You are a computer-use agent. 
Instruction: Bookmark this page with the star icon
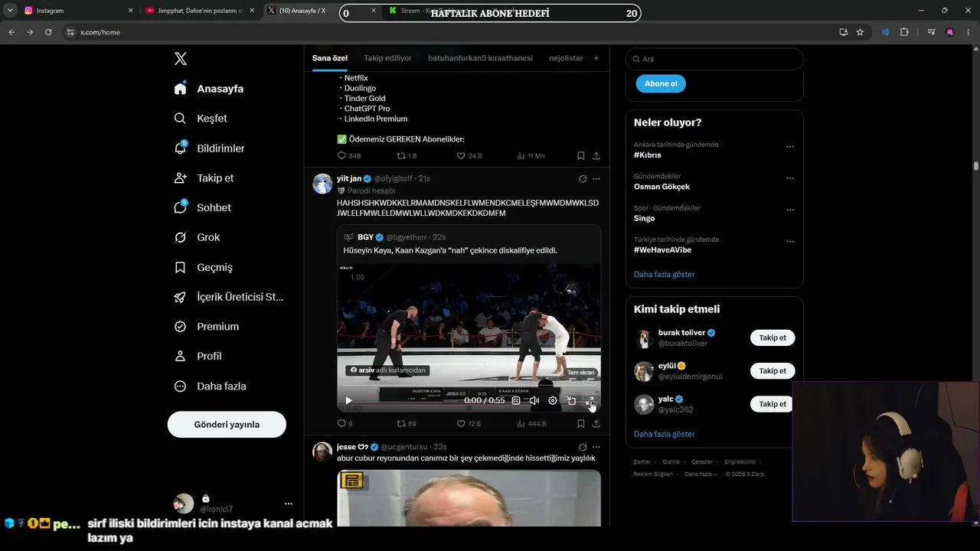[860, 32]
